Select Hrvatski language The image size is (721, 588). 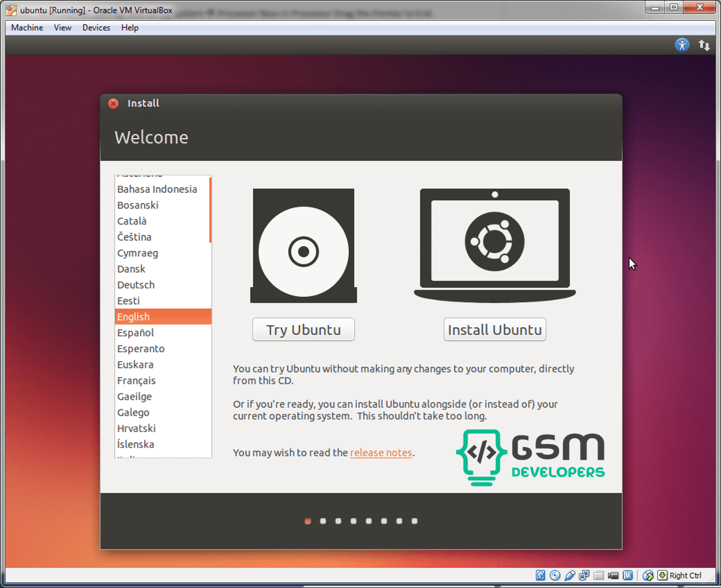[x=163, y=429]
